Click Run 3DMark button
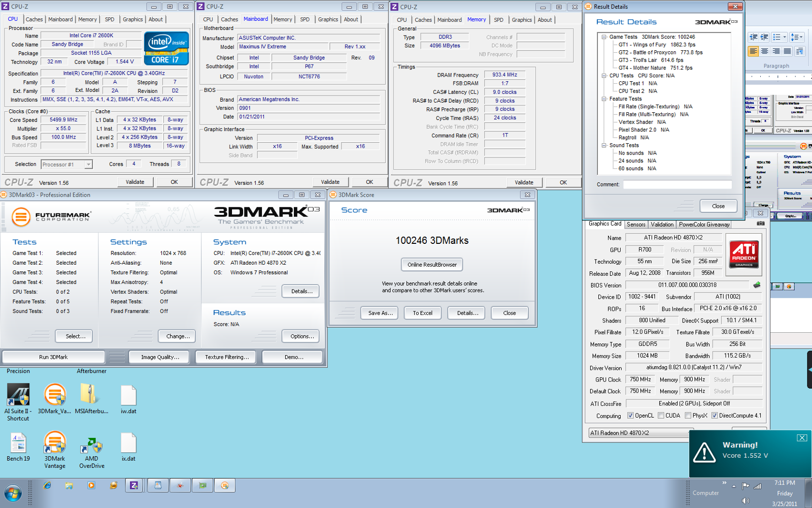This screenshot has height=508, width=812. [53, 357]
